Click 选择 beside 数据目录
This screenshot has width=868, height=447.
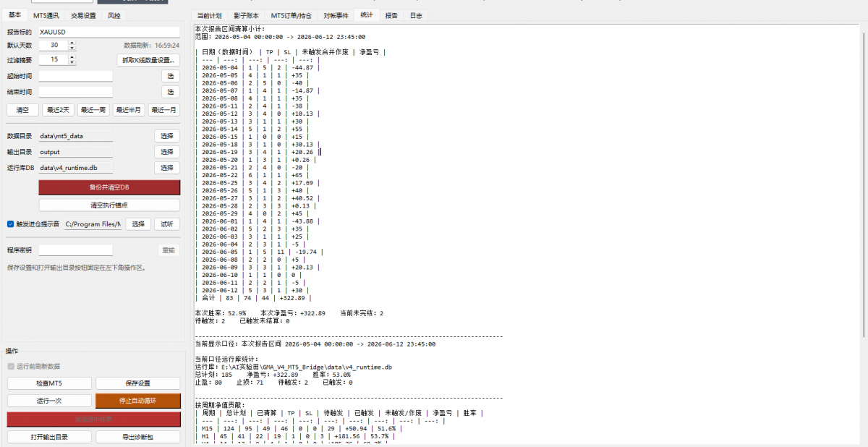[167, 136]
